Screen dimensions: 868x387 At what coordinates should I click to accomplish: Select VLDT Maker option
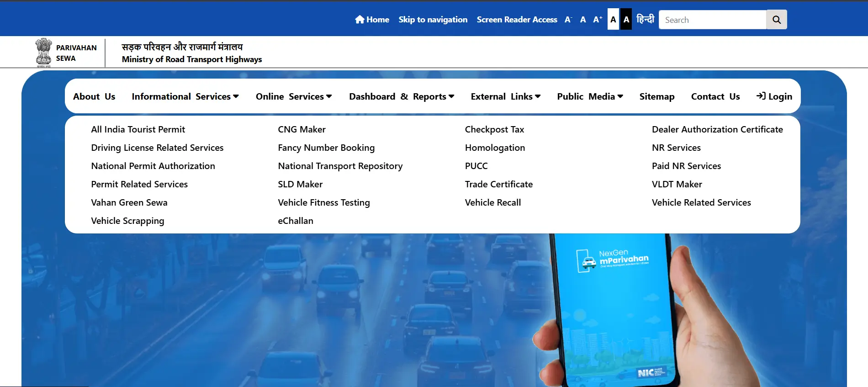[677, 184]
